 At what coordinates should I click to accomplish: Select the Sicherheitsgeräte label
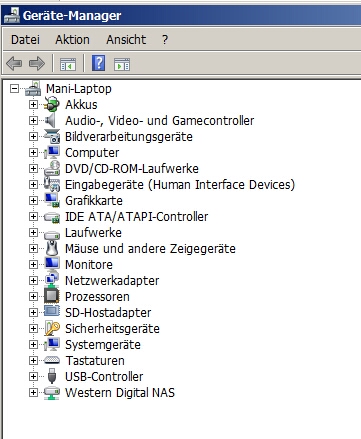click(112, 329)
